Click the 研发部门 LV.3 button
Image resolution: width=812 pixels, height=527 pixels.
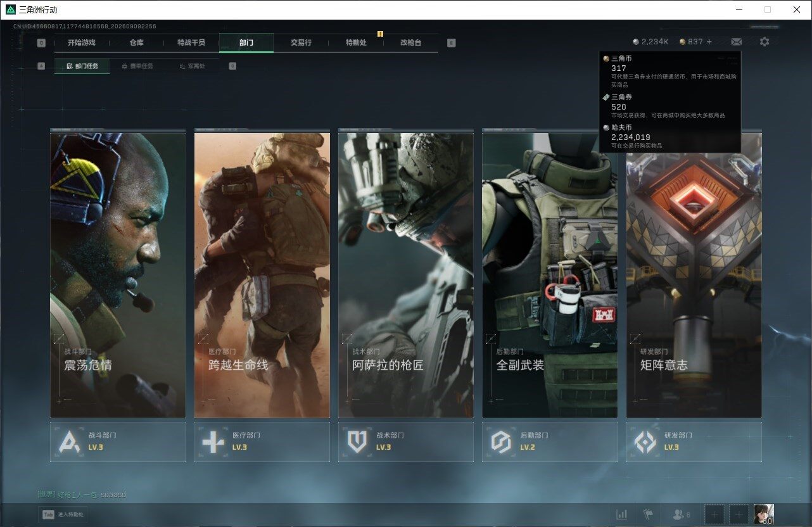pos(694,441)
